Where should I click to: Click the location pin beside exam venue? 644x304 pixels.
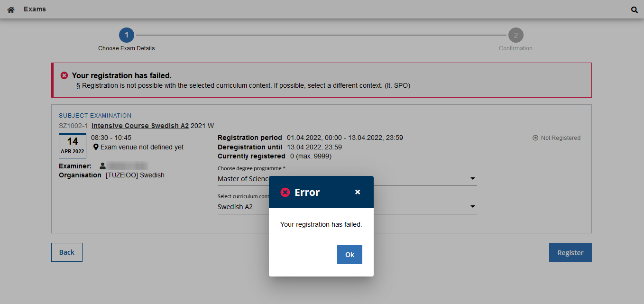(96, 147)
